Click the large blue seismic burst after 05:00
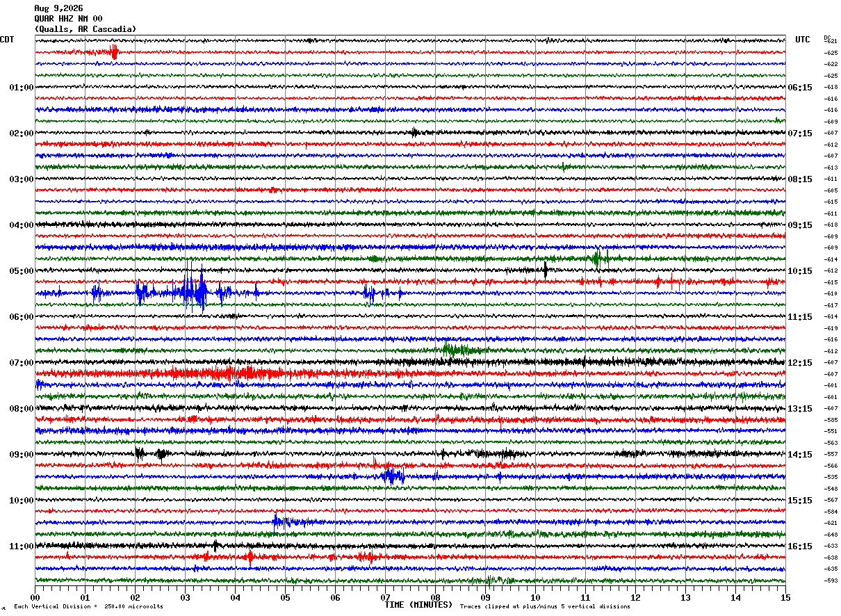The image size is (841, 616). tap(193, 289)
